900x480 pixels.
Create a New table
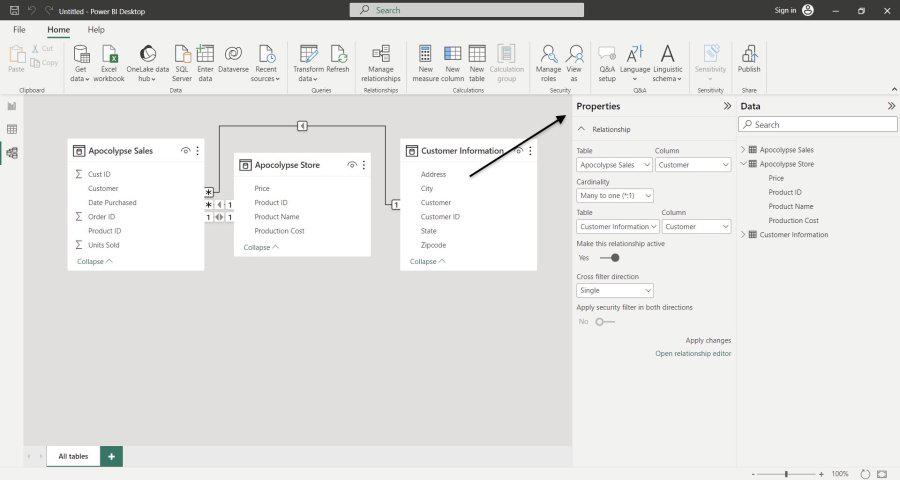tap(477, 63)
